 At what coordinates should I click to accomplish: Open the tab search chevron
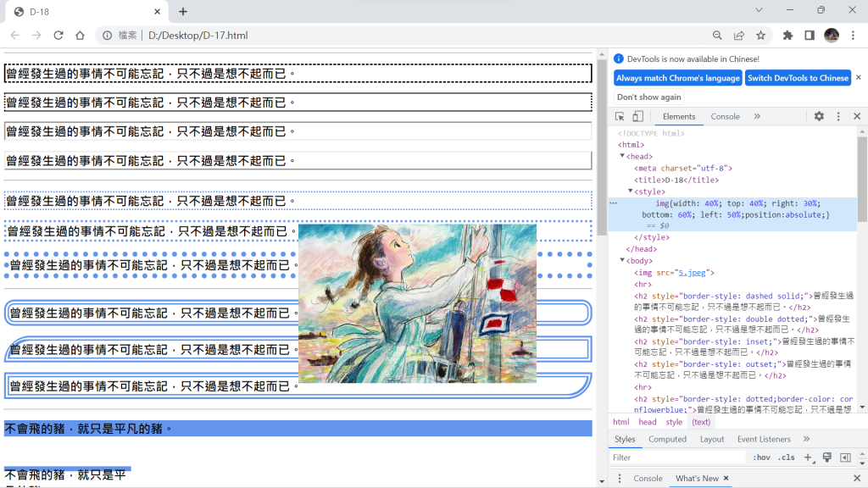point(759,10)
